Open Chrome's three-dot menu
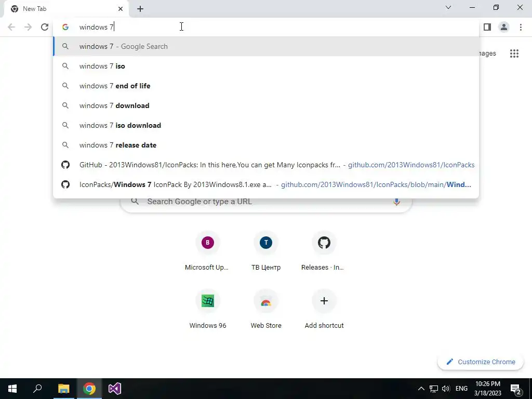This screenshot has width=532, height=399. [x=521, y=27]
